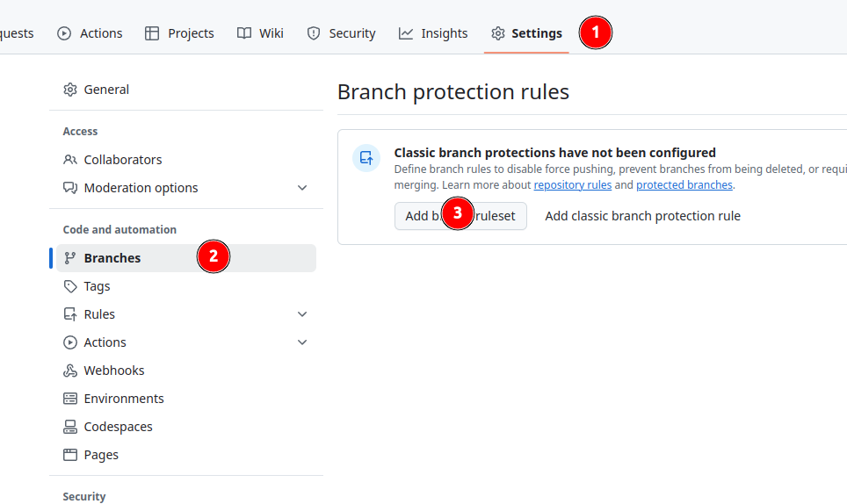Click the Webhooks icon in sidebar
847x504 pixels.
pyautogui.click(x=70, y=371)
